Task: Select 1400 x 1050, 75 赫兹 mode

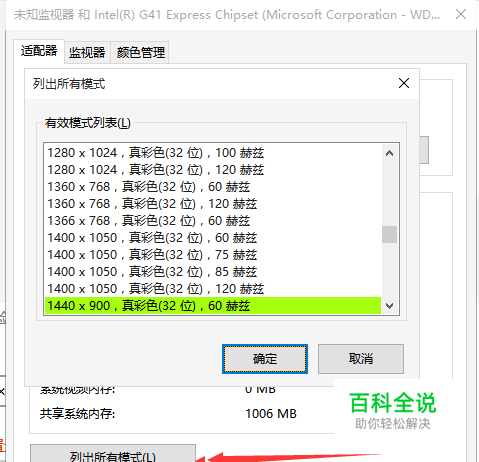Action: pos(213,255)
